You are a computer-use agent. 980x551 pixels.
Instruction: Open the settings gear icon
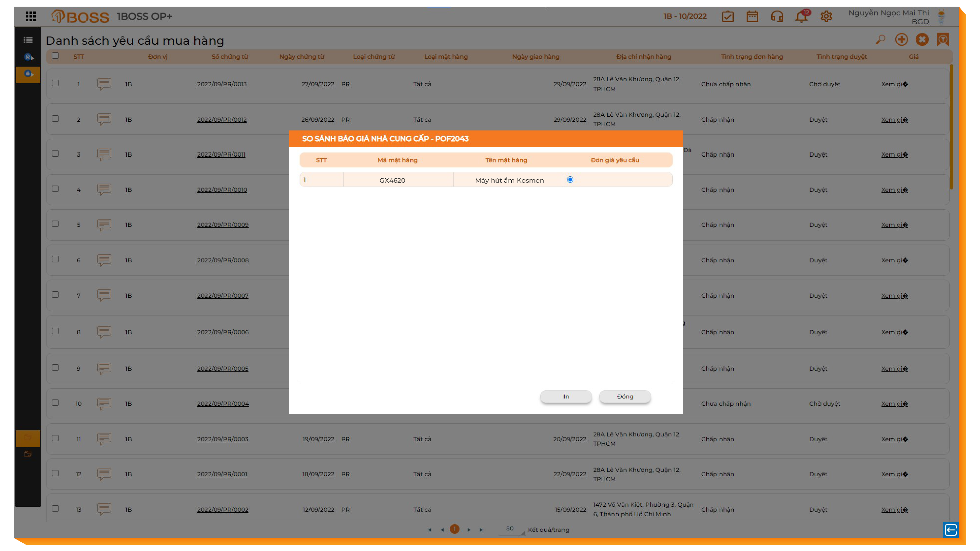(x=826, y=17)
